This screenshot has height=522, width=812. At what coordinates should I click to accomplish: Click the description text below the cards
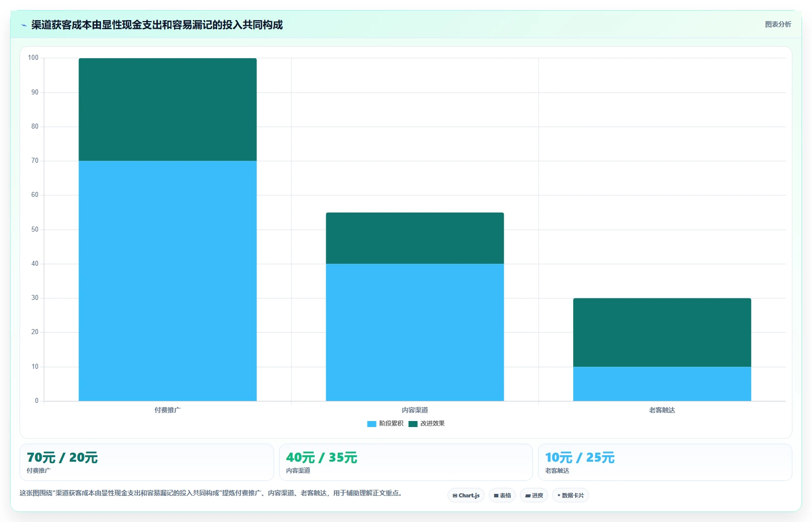(x=212, y=493)
